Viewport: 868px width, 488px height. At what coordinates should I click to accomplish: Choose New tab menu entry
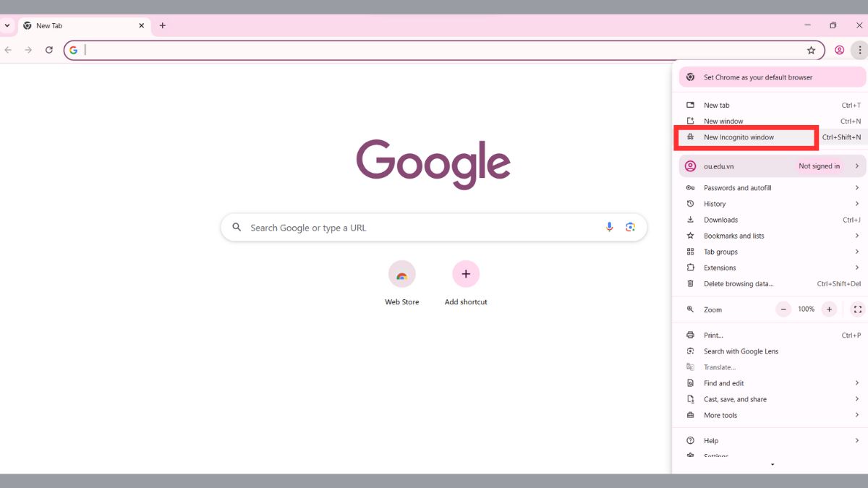coord(772,106)
